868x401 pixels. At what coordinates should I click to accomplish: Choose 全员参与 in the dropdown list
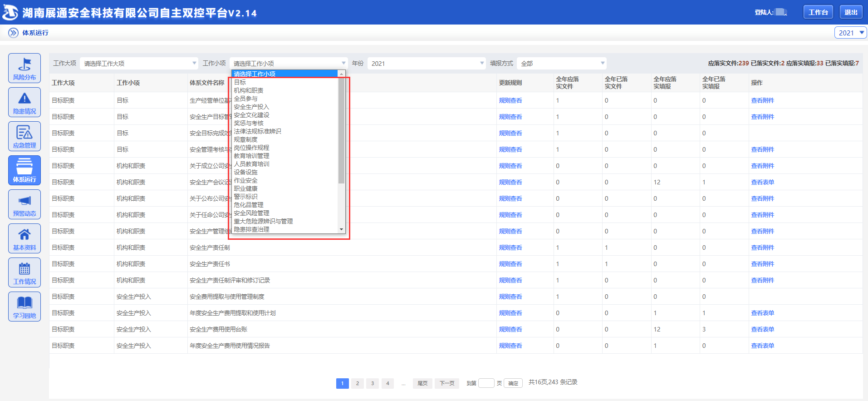point(285,99)
